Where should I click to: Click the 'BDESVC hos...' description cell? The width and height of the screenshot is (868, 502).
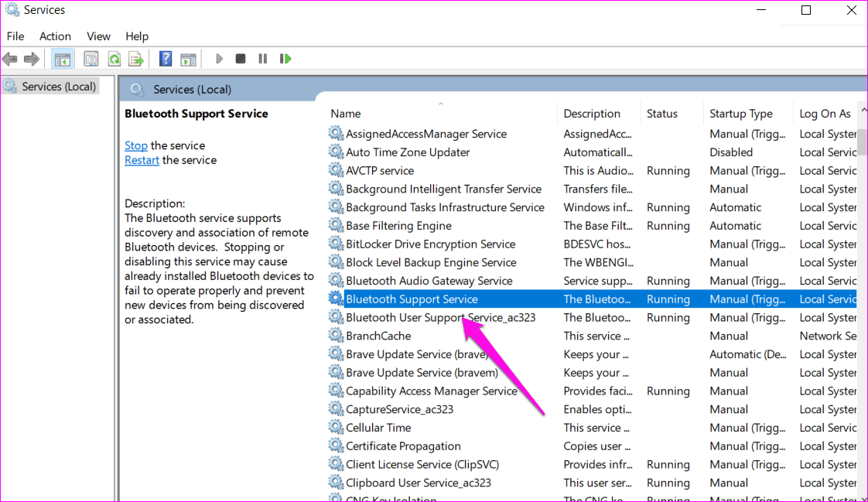[596, 244]
